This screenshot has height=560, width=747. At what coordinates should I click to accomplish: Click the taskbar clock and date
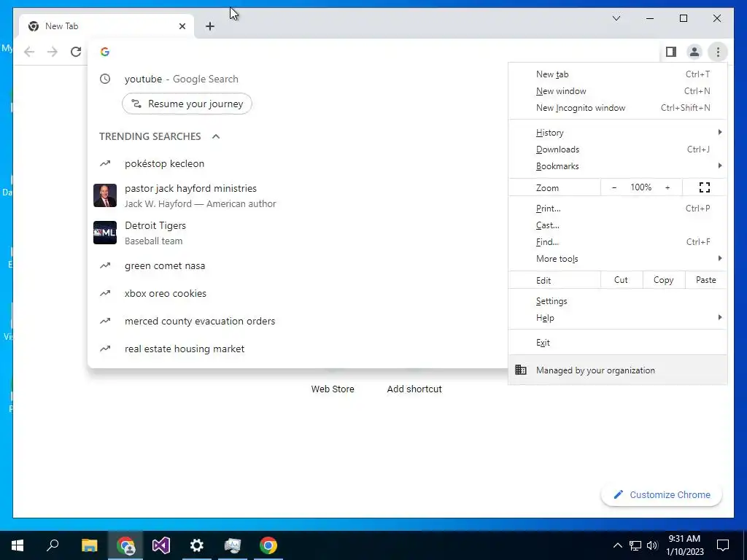coord(684,545)
